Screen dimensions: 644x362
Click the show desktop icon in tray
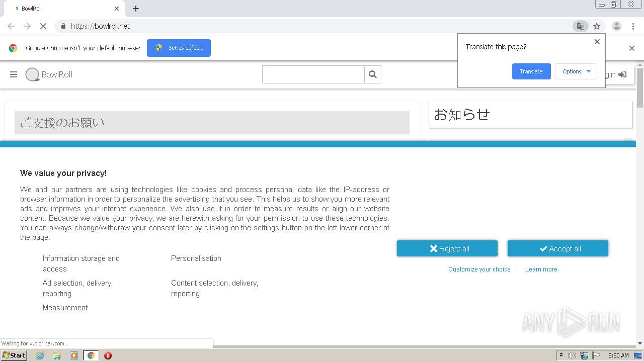click(x=638, y=355)
